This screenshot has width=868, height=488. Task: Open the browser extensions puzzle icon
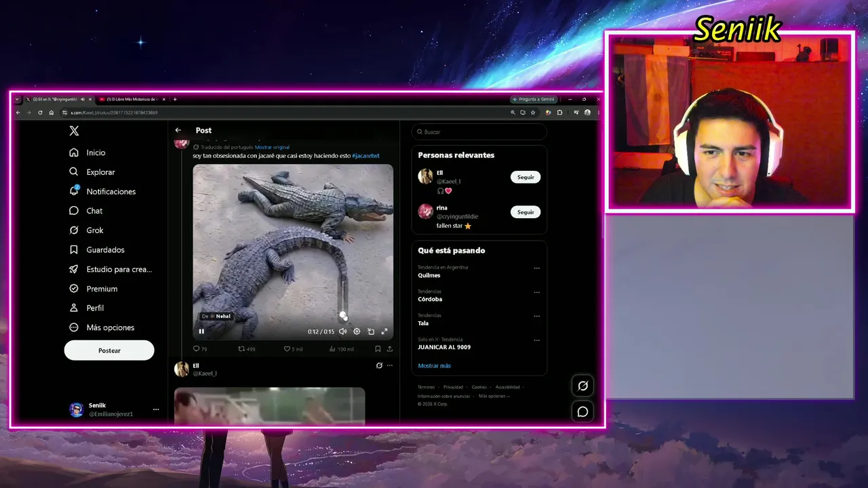559,113
